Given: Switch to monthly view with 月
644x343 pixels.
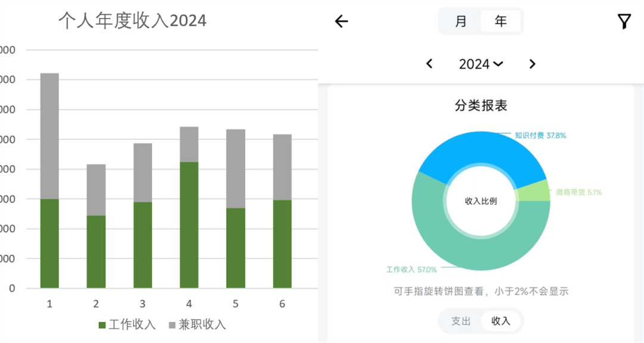Looking at the screenshot, I should (461, 21).
